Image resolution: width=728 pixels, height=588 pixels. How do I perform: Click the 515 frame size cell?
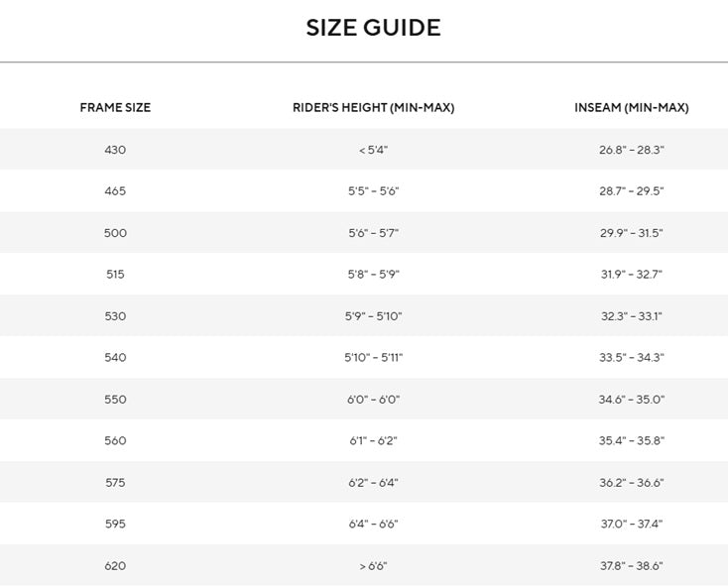tap(115, 275)
